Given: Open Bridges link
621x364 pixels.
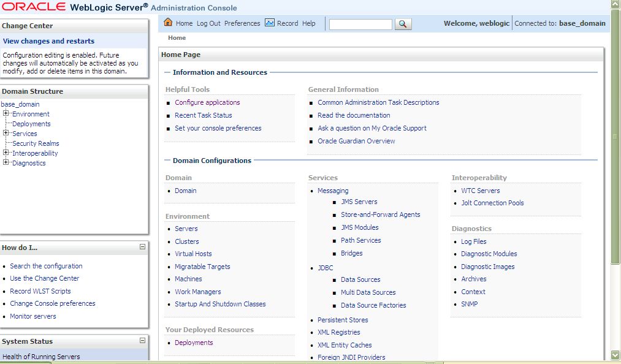Looking at the screenshot, I should pyautogui.click(x=352, y=254).
